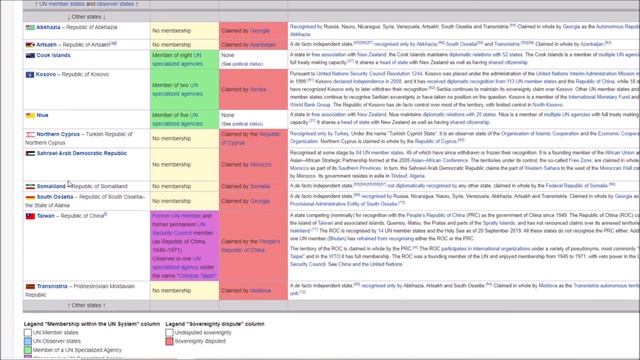The height and width of the screenshot is (360, 640).
Task: Open the Abkhazia article link
Action: pyautogui.click(x=48, y=27)
